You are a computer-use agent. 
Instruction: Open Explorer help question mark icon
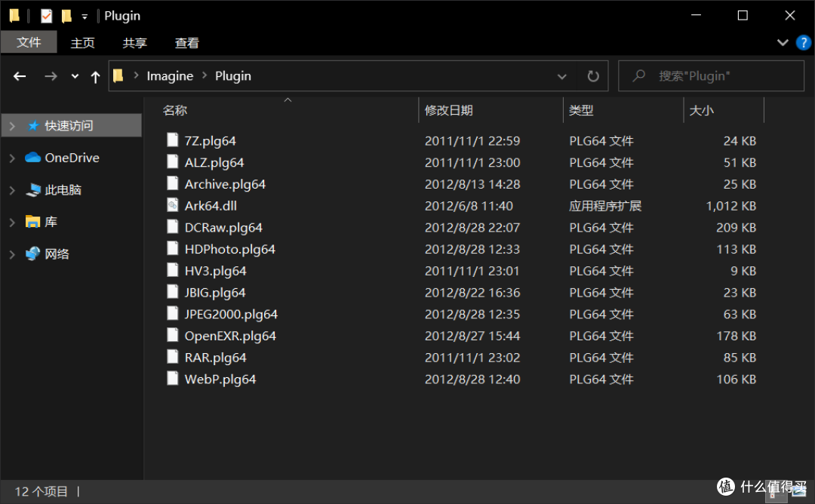[803, 42]
